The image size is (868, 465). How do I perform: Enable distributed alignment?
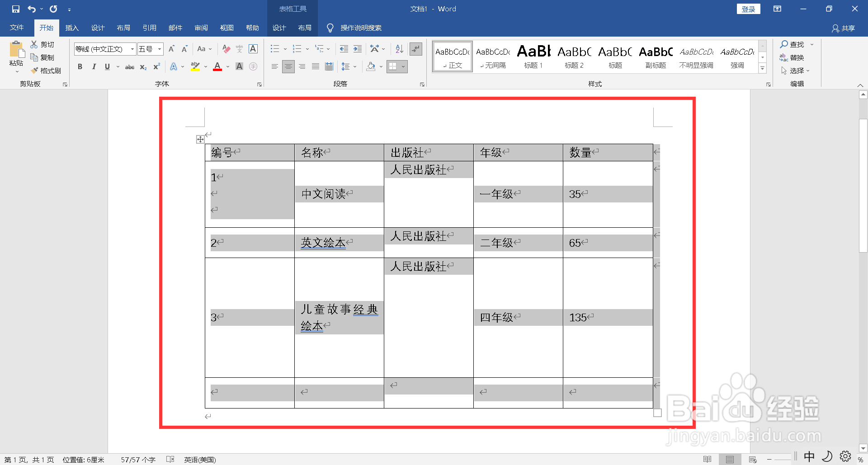(329, 66)
